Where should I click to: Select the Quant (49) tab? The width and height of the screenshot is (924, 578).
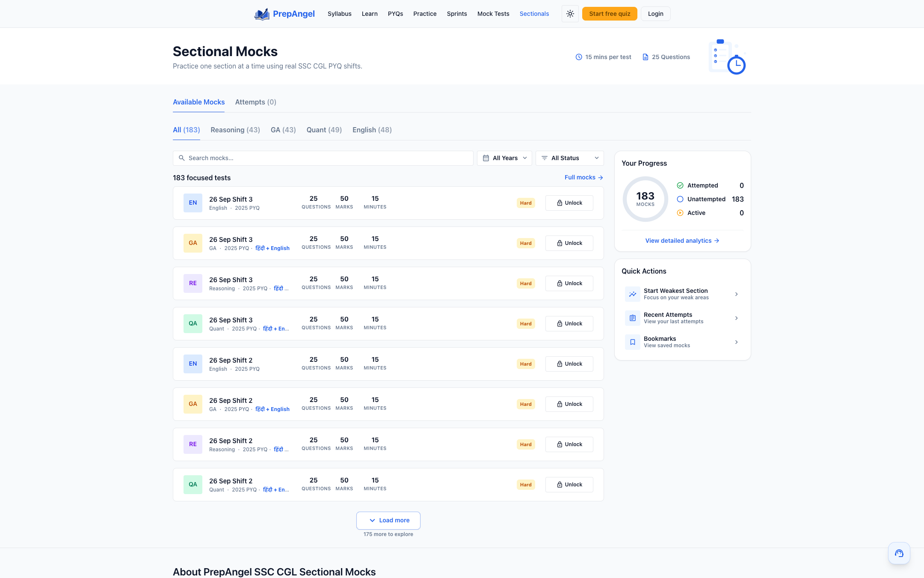tap(324, 130)
